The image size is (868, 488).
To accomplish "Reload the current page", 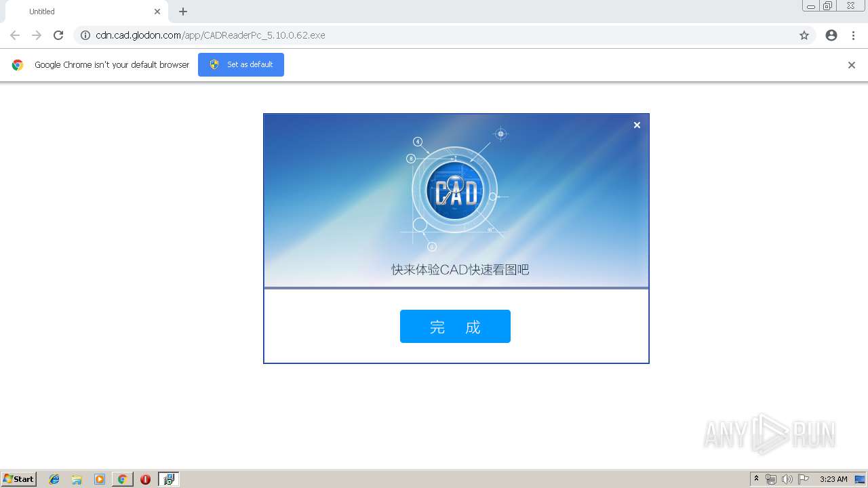I will [x=58, y=35].
